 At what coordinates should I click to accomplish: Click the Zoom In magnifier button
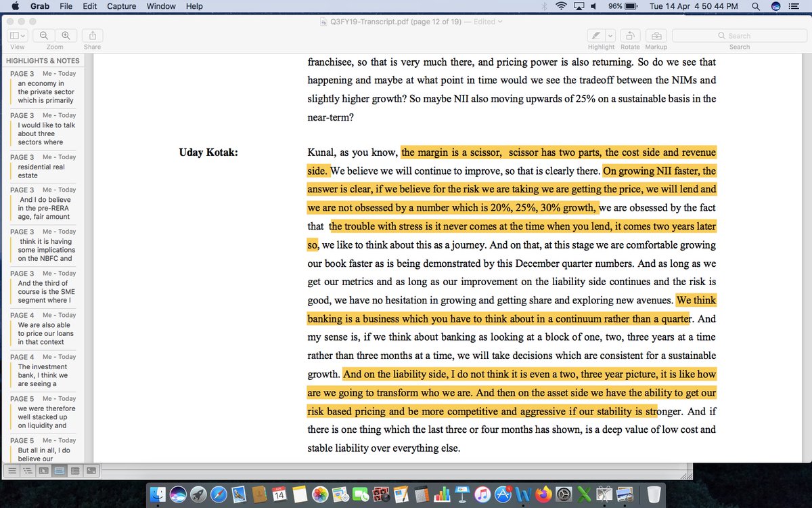[x=66, y=35]
